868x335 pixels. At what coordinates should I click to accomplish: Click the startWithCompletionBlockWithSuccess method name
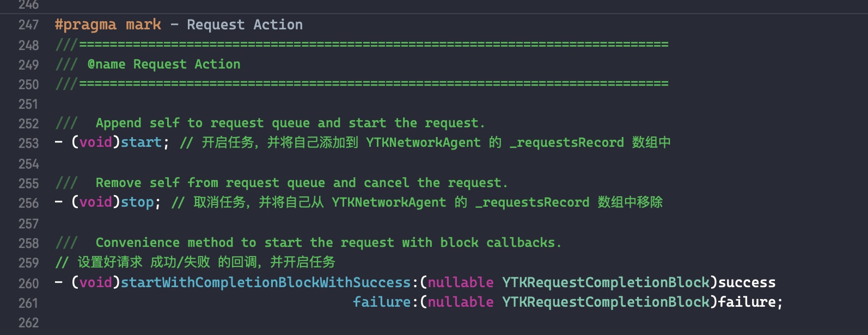265,282
